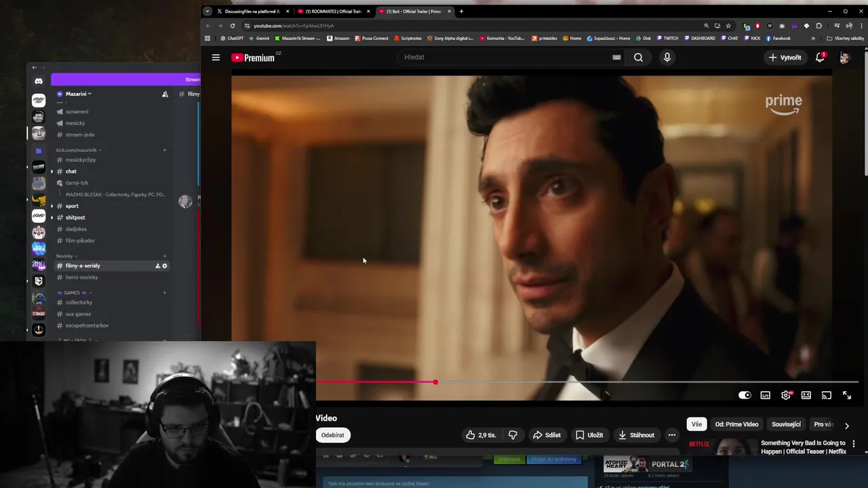This screenshot has width=868, height=488.
Task: Open the player settings gear
Action: (786, 395)
